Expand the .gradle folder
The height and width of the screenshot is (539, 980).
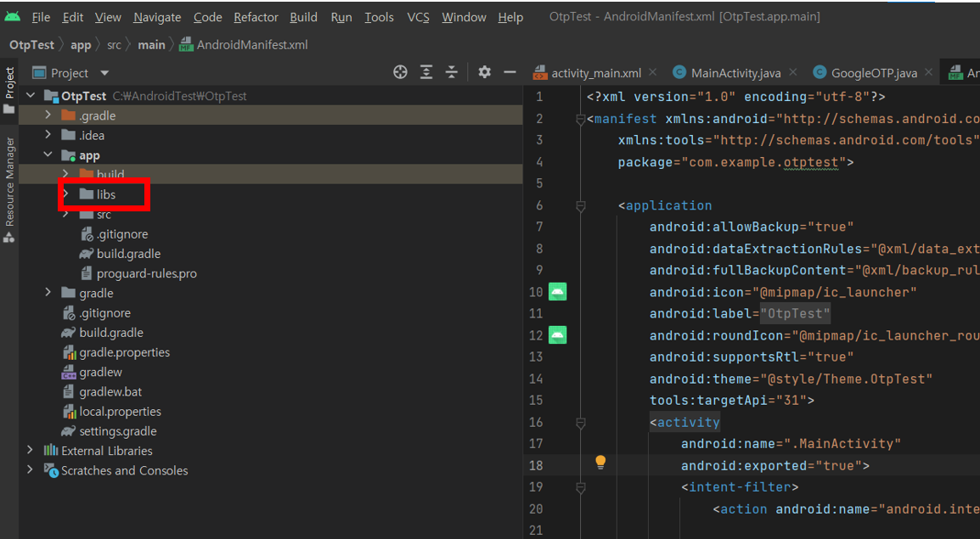point(48,115)
